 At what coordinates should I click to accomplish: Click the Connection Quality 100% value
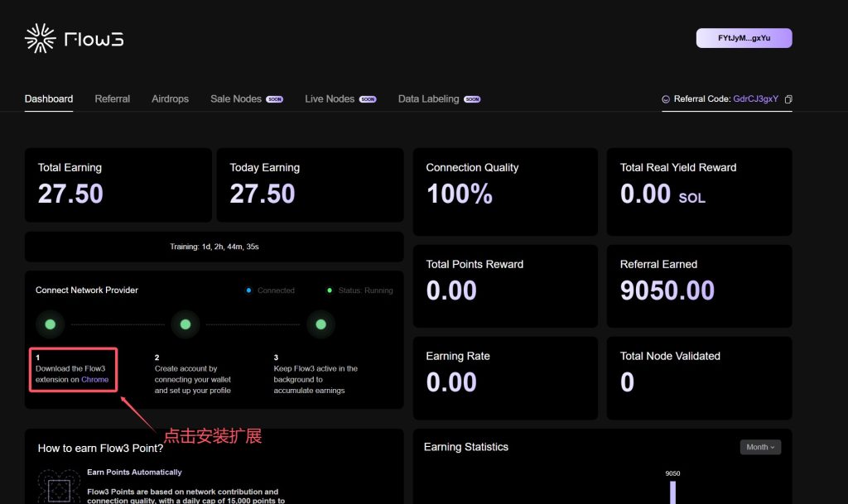459,194
